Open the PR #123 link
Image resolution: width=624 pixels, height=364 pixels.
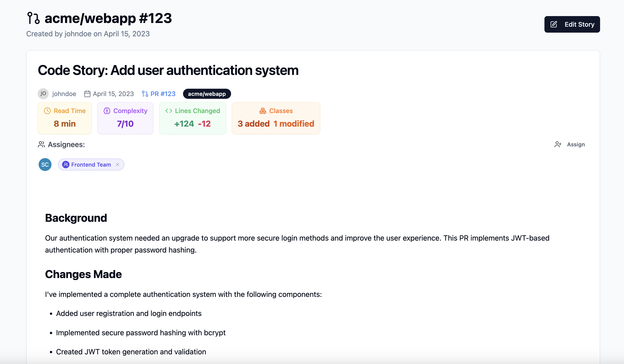pos(163,94)
